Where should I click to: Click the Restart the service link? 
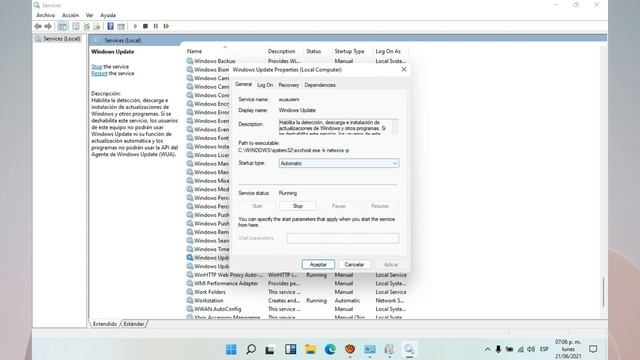point(99,73)
